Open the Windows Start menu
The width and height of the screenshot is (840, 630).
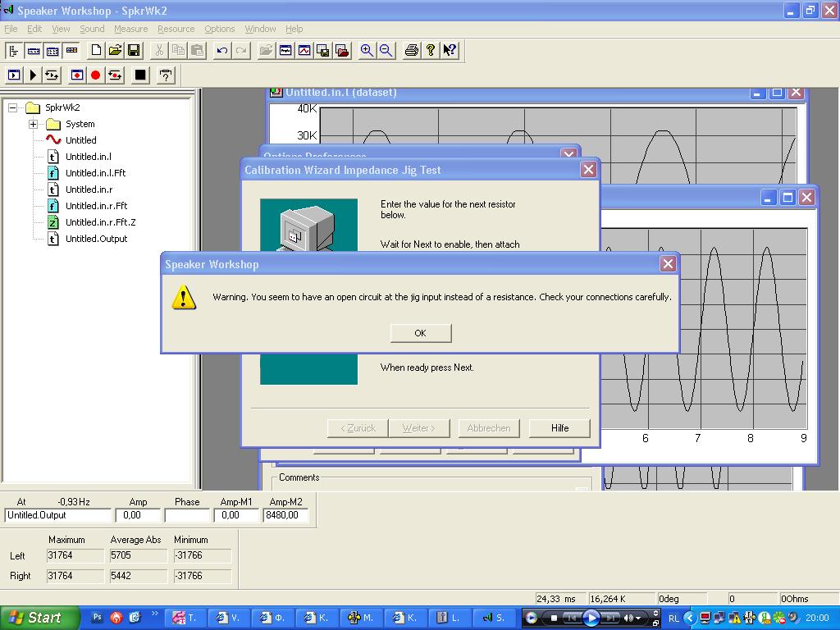pos(39,618)
